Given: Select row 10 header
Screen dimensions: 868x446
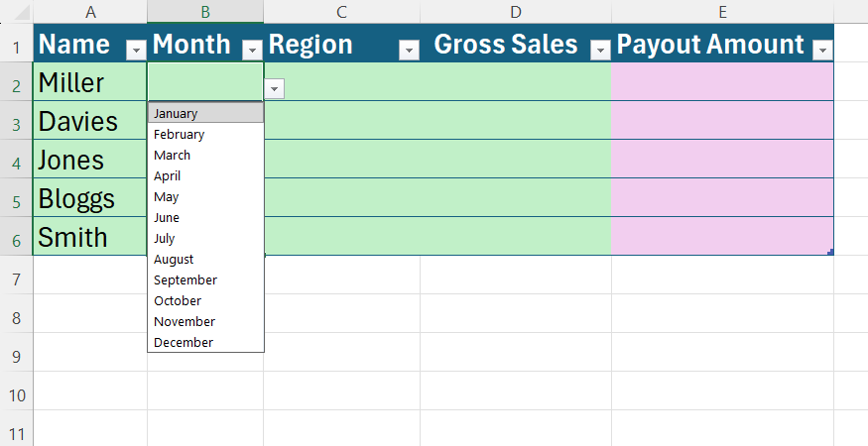Looking at the screenshot, I should click(17, 391).
